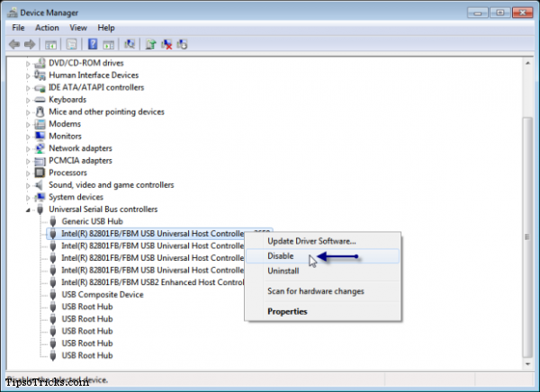Select the highlighted Intel USB Universal Host Controller
540x392 pixels.
[x=153, y=234]
